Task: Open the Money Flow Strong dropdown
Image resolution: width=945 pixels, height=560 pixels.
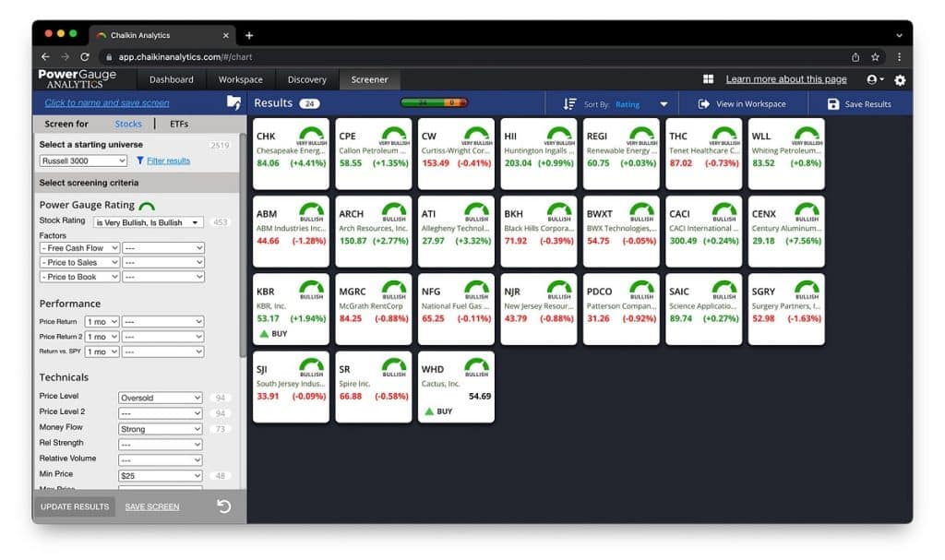Action: tap(160, 429)
